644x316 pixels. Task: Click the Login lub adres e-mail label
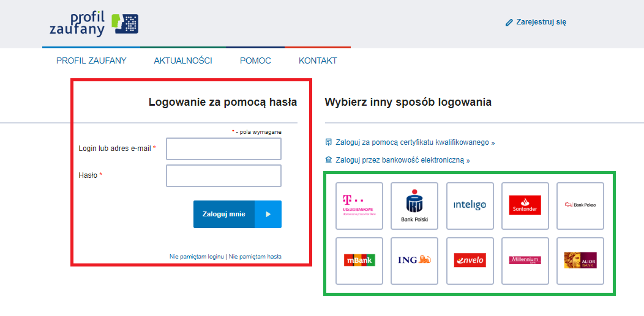(117, 149)
